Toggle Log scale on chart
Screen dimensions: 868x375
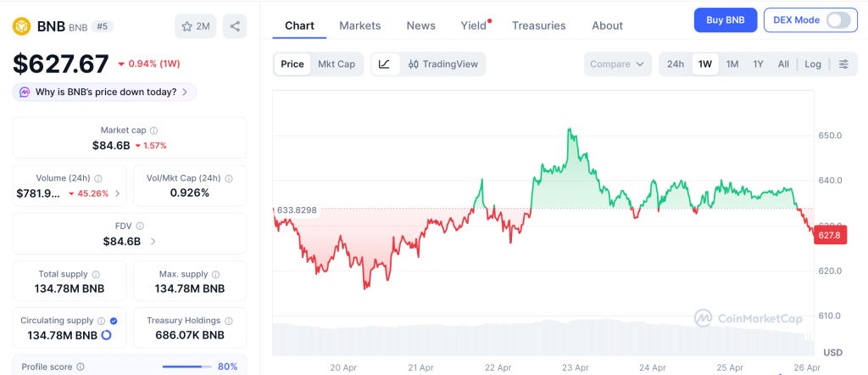coord(813,64)
